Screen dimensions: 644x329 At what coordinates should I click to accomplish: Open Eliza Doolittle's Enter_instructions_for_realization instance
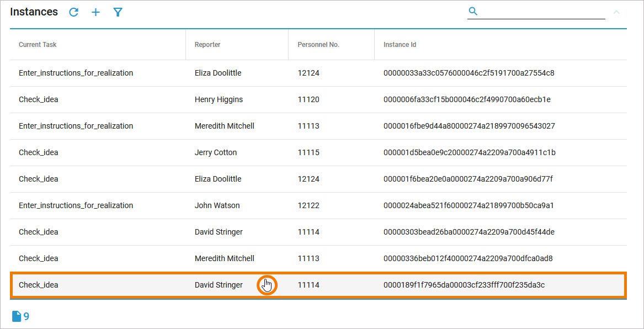pyautogui.click(x=76, y=73)
